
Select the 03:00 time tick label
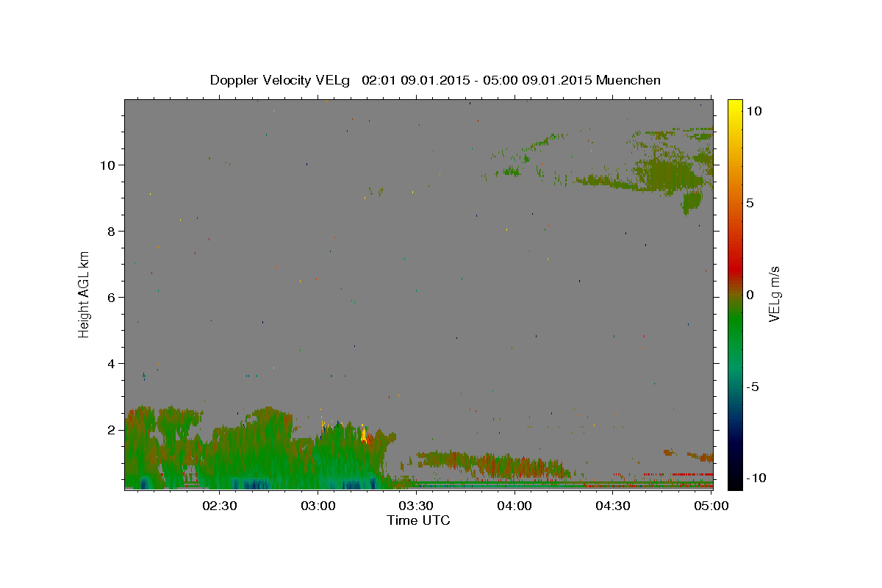coord(318,506)
